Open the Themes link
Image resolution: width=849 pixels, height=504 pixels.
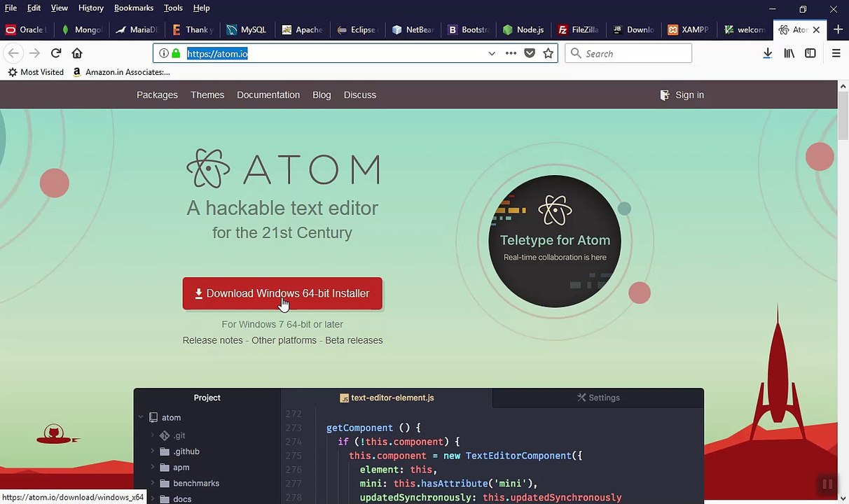207,95
